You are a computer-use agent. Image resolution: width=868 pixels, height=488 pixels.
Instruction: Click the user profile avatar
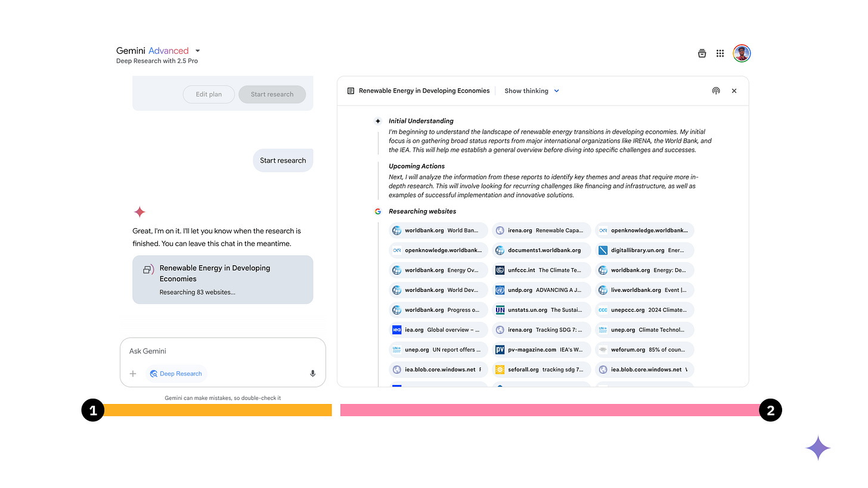pos(742,54)
